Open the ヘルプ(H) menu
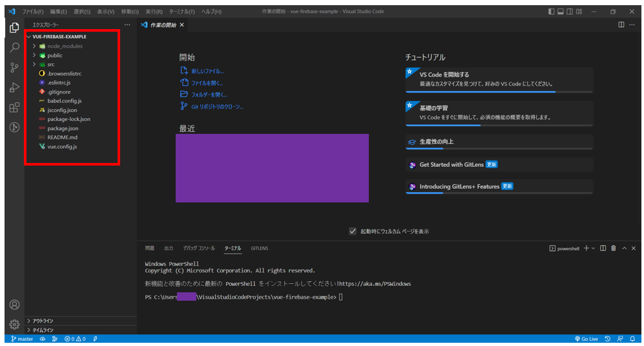 coord(211,12)
